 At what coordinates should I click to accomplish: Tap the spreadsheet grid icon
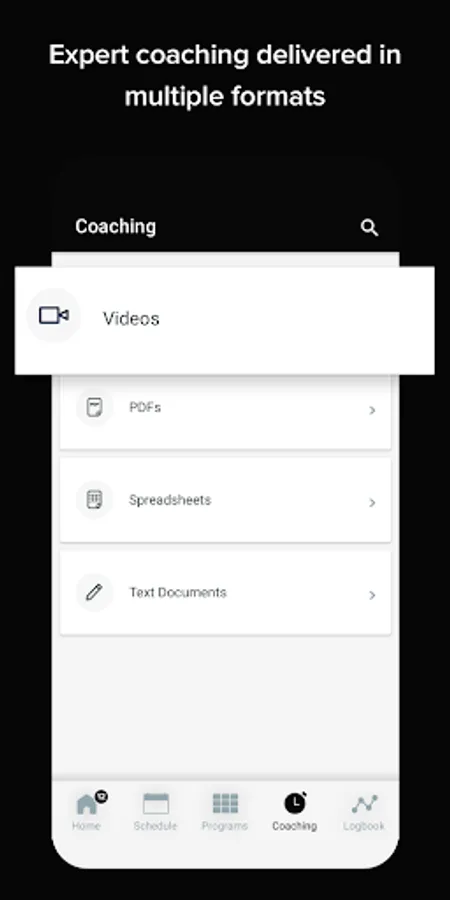pos(95,499)
